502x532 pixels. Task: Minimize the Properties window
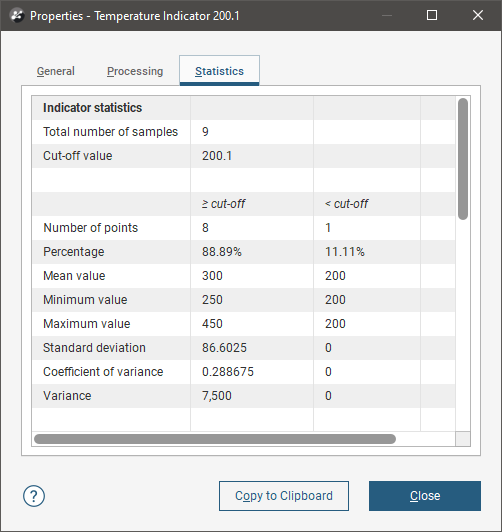point(387,15)
